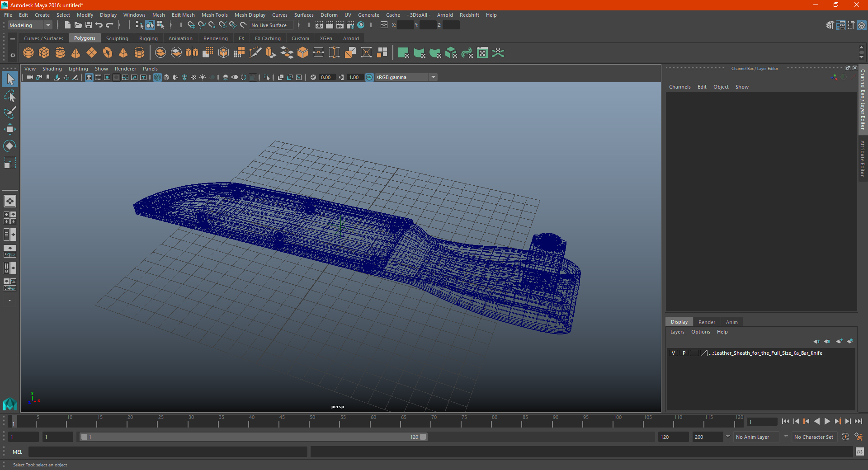Viewport: 868px width, 470px height.
Task: Open the No Anim Layer dropdown
Action: 756,437
